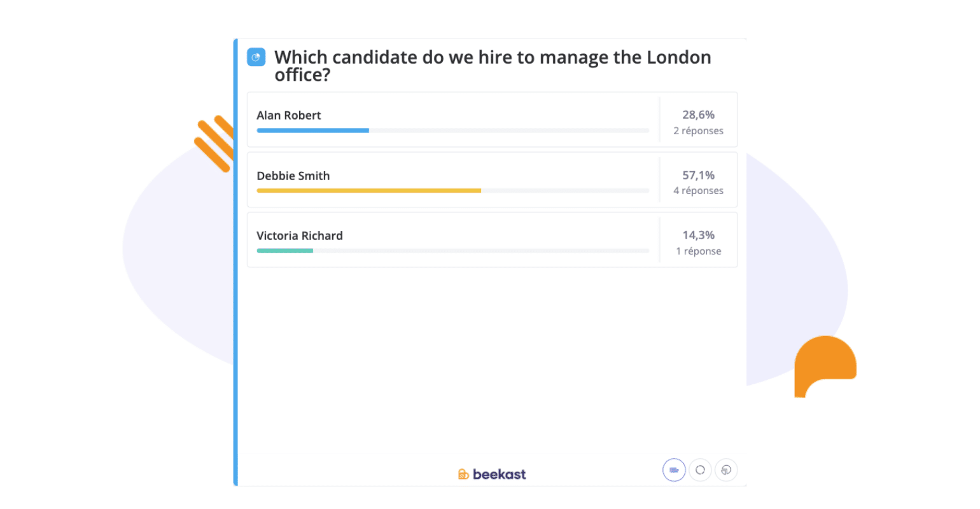Image resolution: width=980 pixels, height=509 pixels.
Task: Click Debbie Smith's yellow progress bar
Action: [368, 190]
